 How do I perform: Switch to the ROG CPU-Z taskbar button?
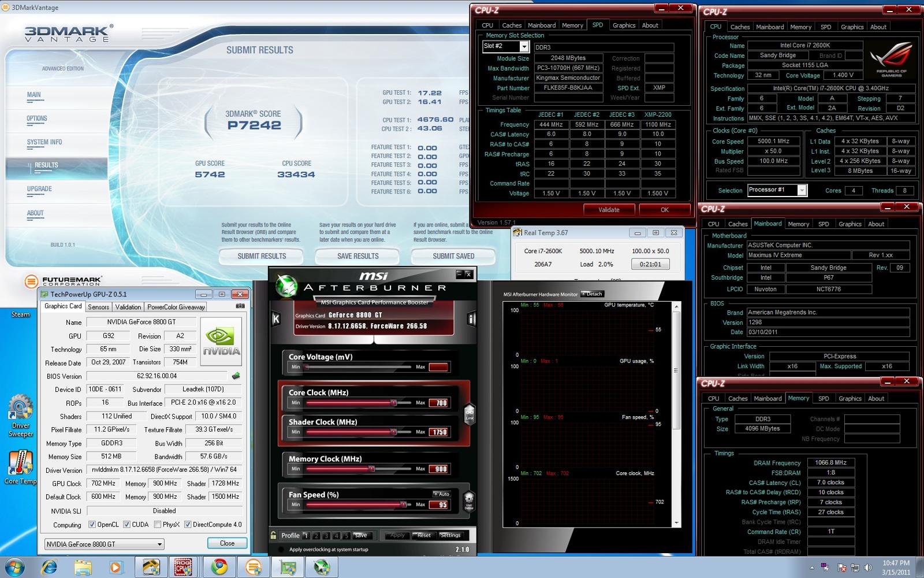coord(184,567)
